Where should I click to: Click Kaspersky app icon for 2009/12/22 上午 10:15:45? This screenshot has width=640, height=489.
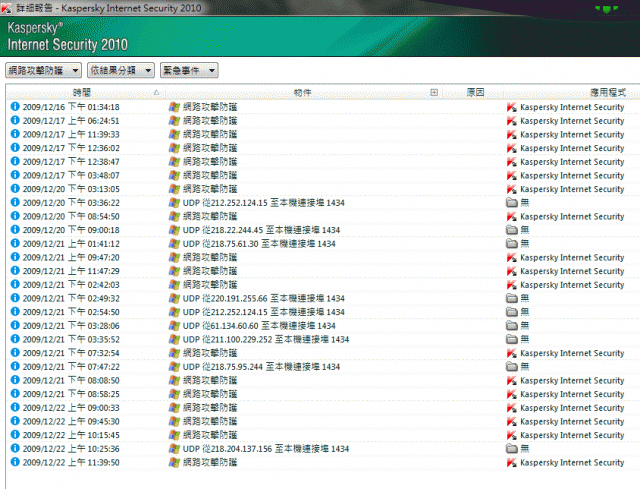tap(511, 435)
